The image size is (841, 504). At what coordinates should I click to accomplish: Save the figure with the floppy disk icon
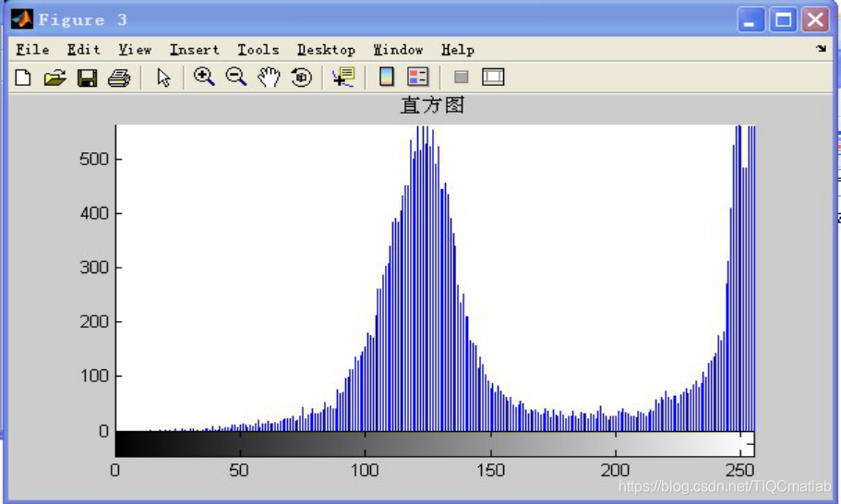(x=87, y=78)
